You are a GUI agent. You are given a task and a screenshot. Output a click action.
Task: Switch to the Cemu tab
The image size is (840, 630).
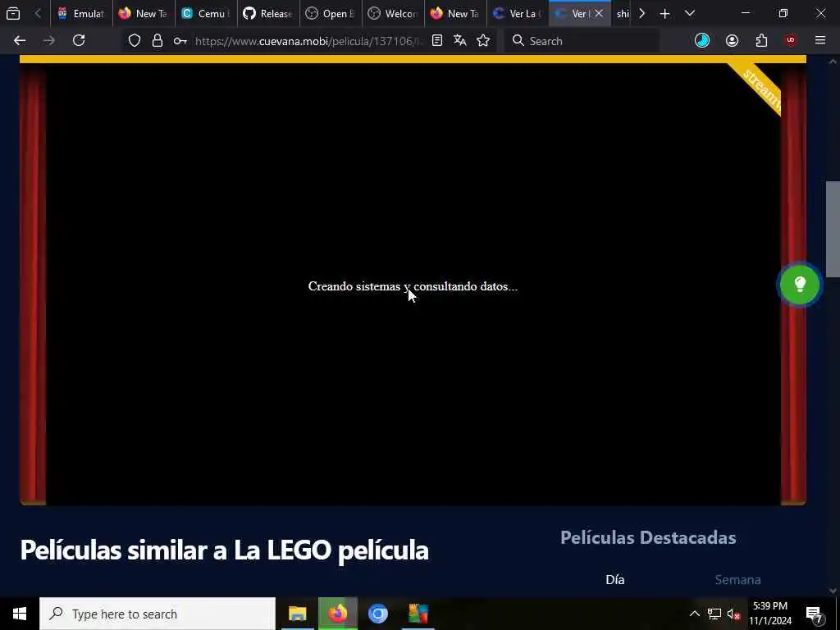(206, 13)
